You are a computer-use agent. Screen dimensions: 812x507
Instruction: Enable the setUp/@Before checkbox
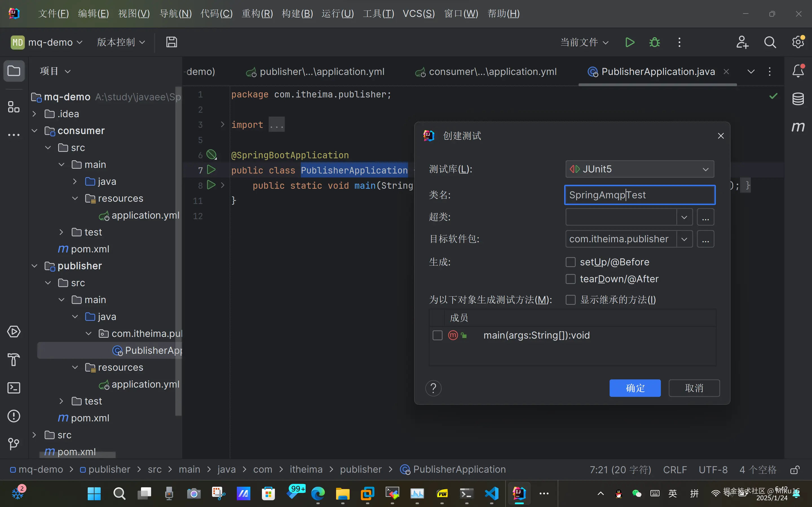(x=570, y=262)
